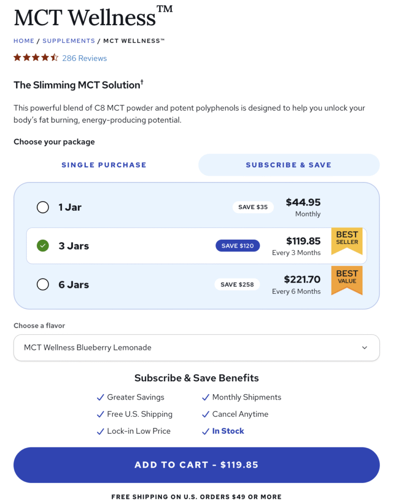Click the Save $120 badge
420x504 pixels.
(x=238, y=246)
